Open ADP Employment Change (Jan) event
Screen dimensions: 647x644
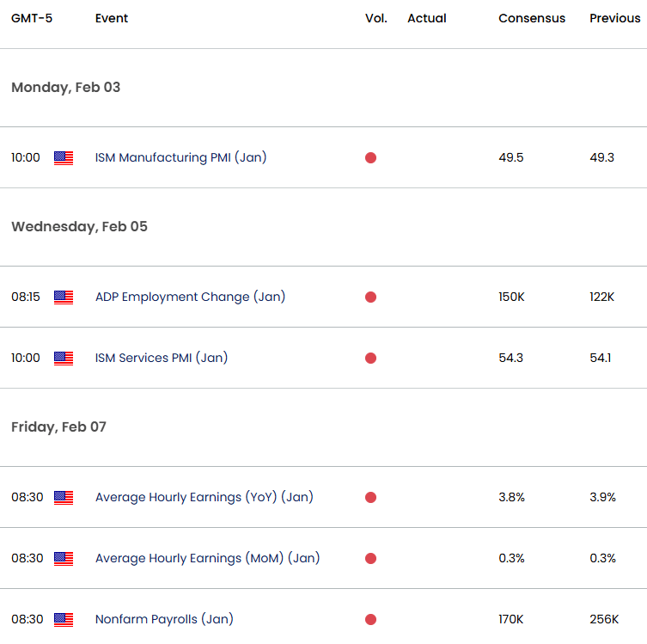(x=190, y=297)
